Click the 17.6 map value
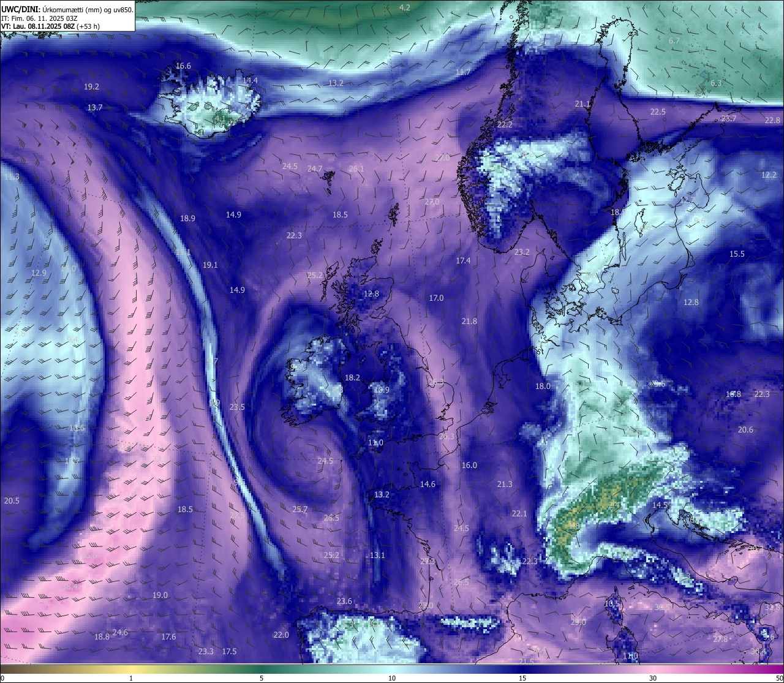This screenshot has width=784, height=683. (168, 636)
